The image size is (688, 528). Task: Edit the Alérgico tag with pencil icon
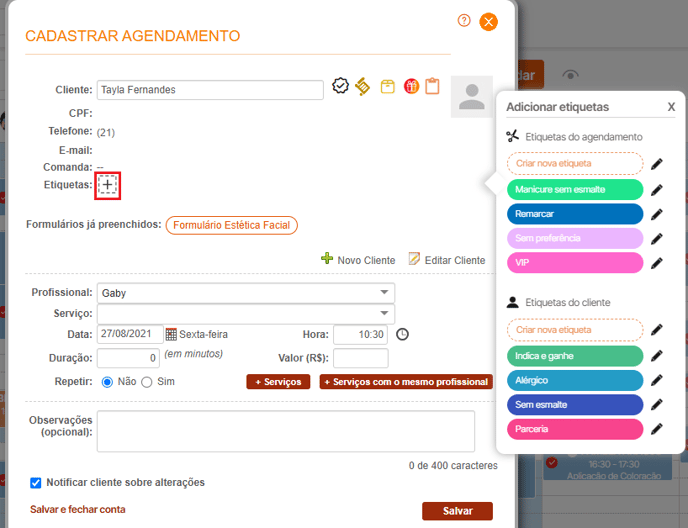pyautogui.click(x=657, y=381)
